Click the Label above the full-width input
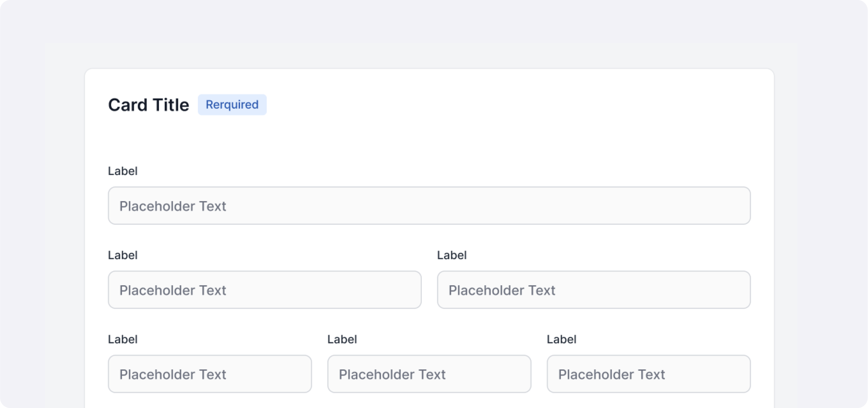868x408 pixels. pos(122,171)
